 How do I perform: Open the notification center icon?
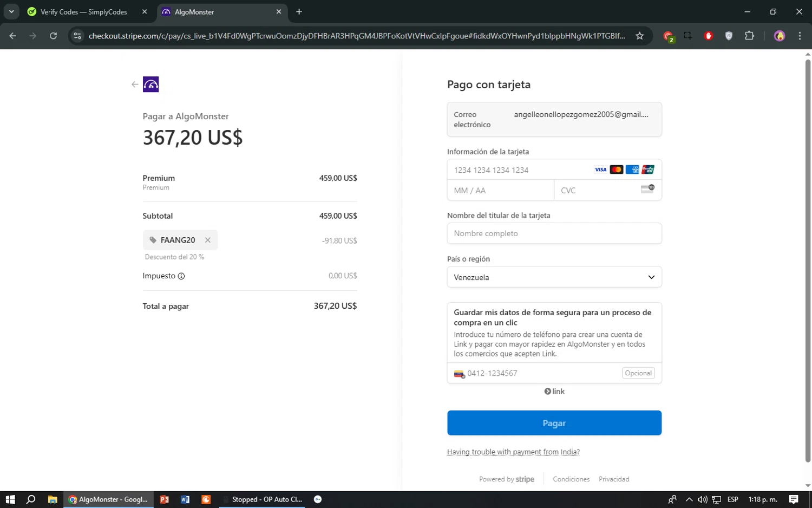(794, 499)
